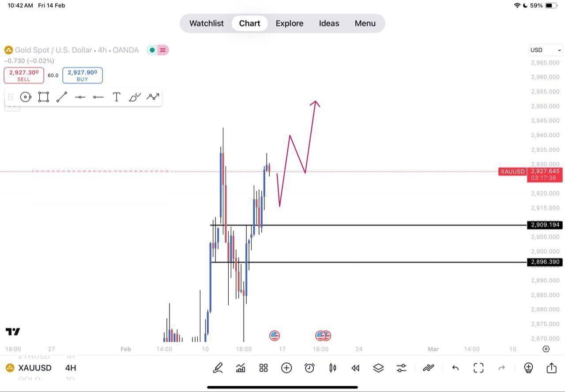Switch to the Ideas tab

(329, 23)
